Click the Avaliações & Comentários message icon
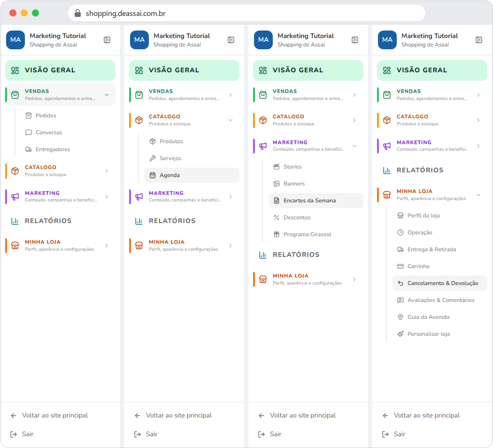Screen dimensions: 493x448 point(400,300)
